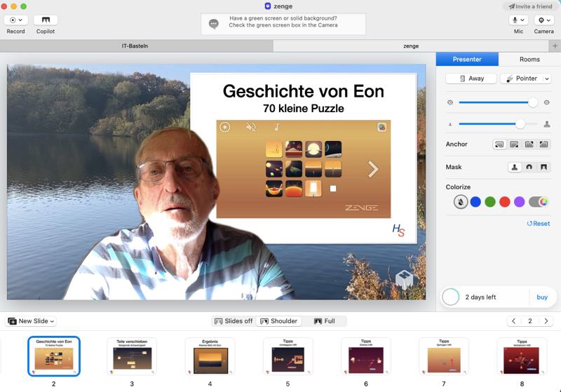Click the Reset link
The width and height of the screenshot is (561, 392).
click(538, 224)
